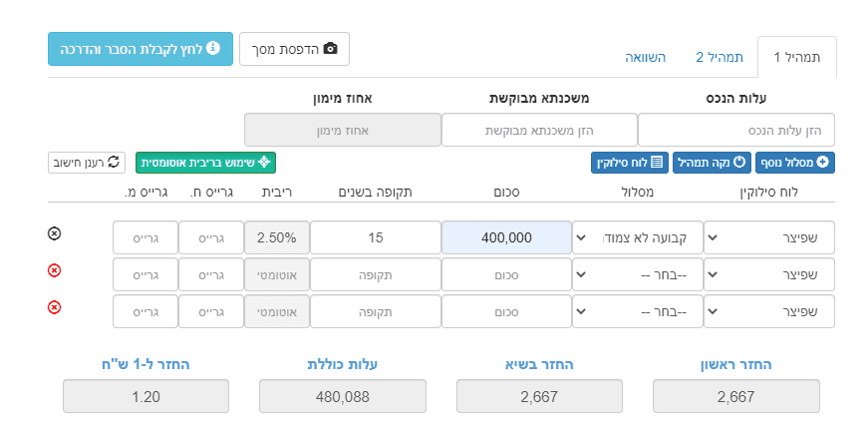This screenshot has width=868, height=429.
Task: Click the property cost (עלות הנכס) input field
Action: tap(736, 130)
